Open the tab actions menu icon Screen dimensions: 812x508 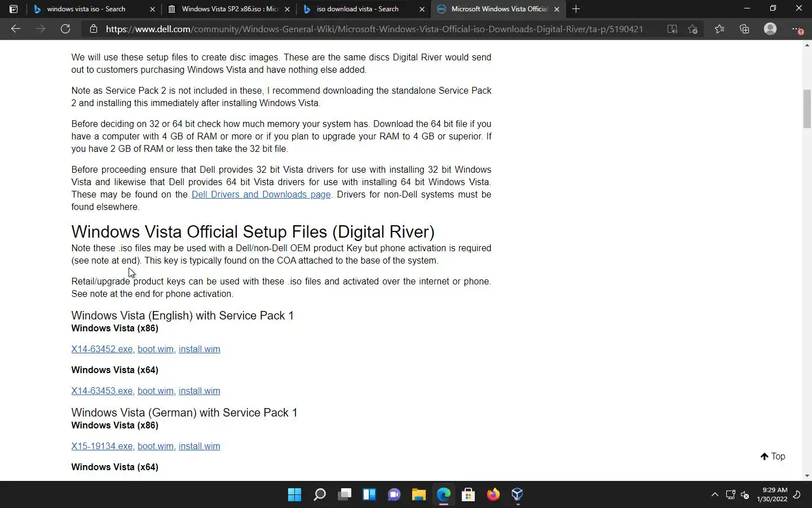coord(14,9)
